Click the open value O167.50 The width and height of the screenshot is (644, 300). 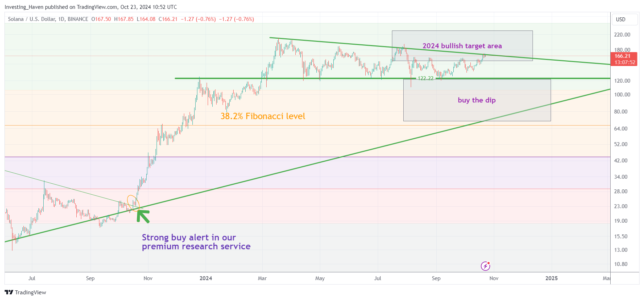(101, 19)
